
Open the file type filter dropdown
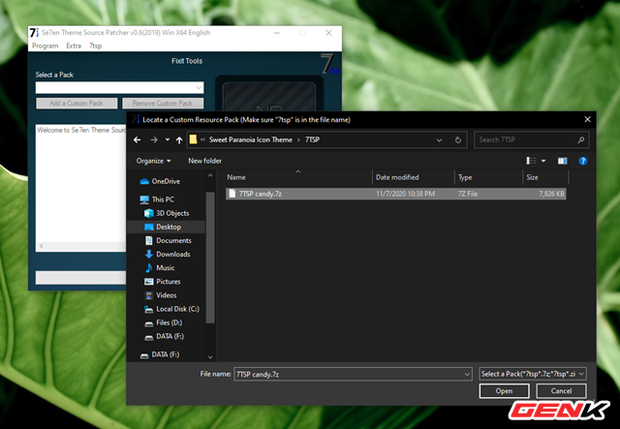click(532, 373)
